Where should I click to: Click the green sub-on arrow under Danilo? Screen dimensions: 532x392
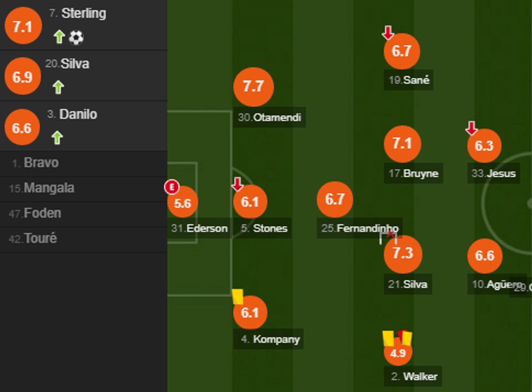click(57, 138)
